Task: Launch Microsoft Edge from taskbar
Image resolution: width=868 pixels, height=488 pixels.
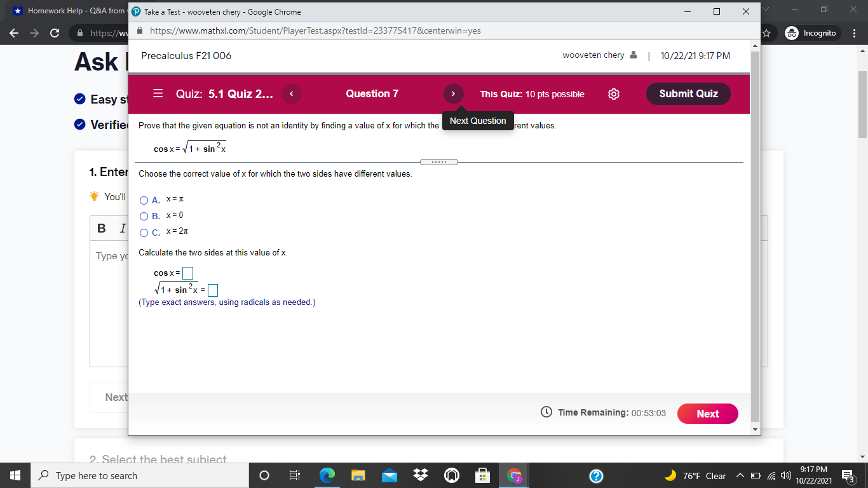Action: click(x=327, y=476)
